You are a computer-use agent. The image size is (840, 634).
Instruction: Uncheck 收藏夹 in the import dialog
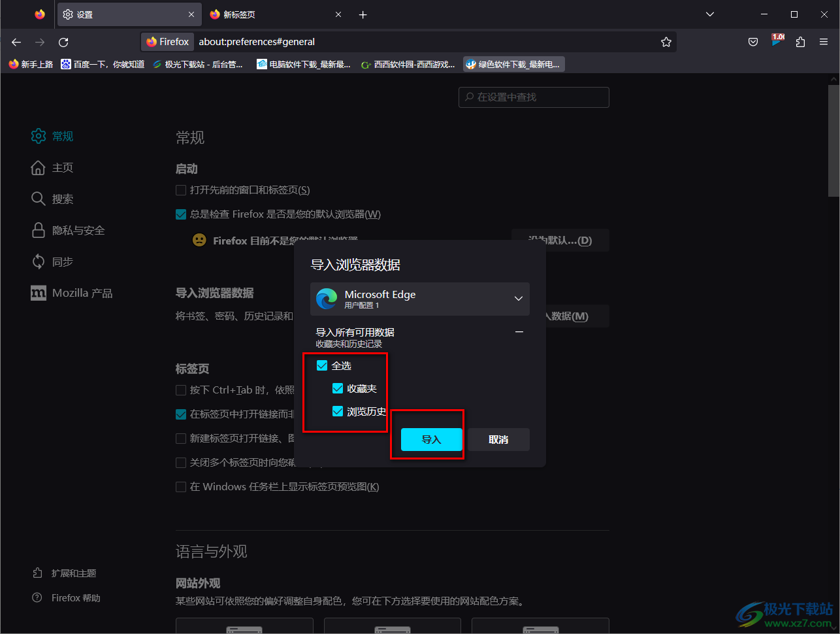(x=338, y=388)
